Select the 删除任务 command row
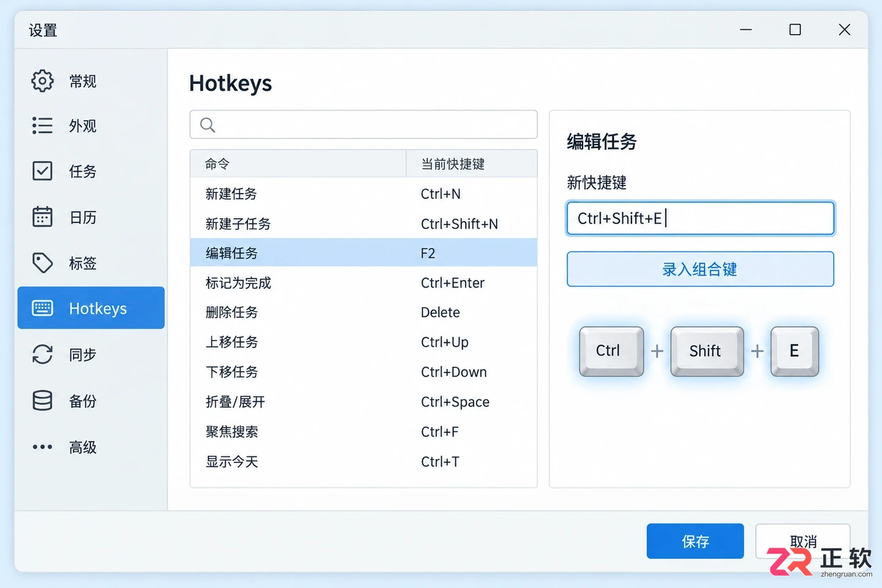The width and height of the screenshot is (882, 588). pyautogui.click(x=364, y=312)
